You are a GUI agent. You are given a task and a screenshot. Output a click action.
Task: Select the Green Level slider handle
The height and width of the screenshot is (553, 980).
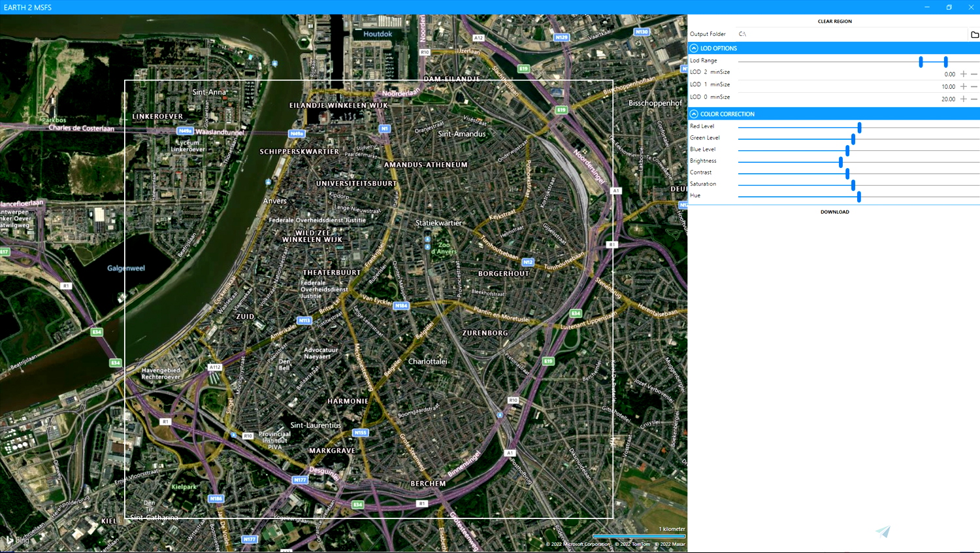pos(853,139)
